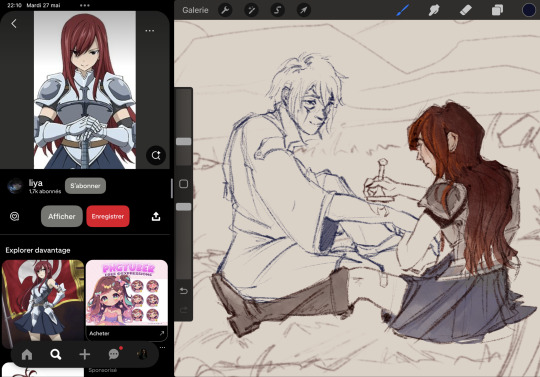The width and height of the screenshot is (540, 377).
Task: Go back with the Pinterest back arrow
Action: click(14, 23)
